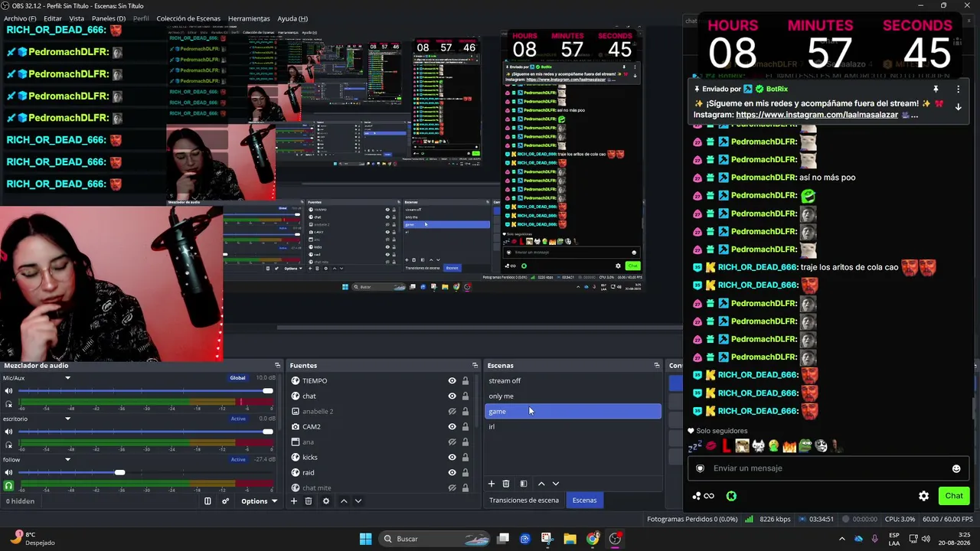Image resolution: width=980 pixels, height=551 pixels.
Task: Mute the follow audio channel speaker
Action: 9,473
